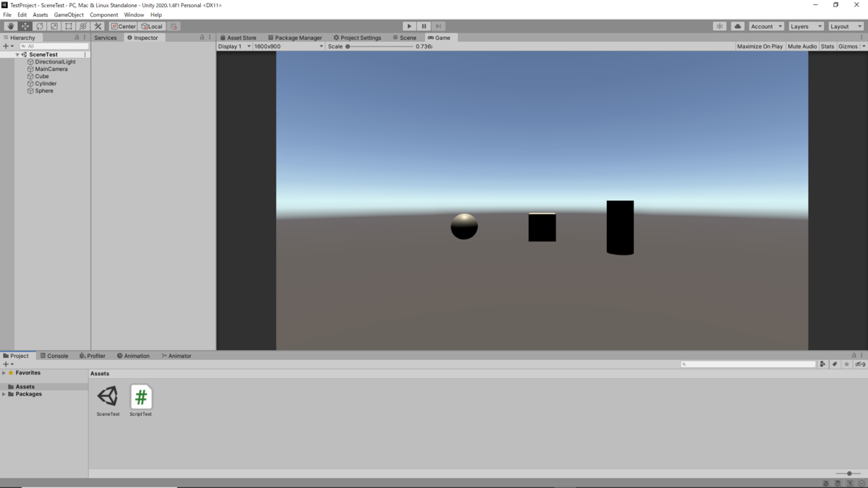The height and width of the screenshot is (488, 868).
Task: Search assets by label icon
Action: click(835, 364)
